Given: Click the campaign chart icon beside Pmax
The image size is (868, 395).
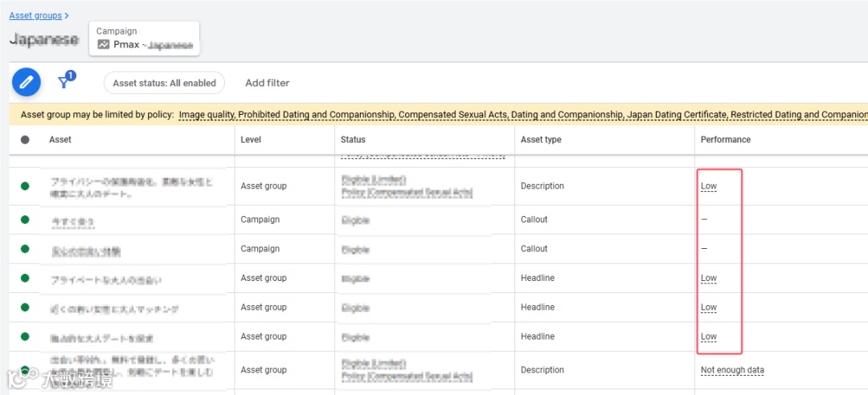Looking at the screenshot, I should click(x=104, y=45).
